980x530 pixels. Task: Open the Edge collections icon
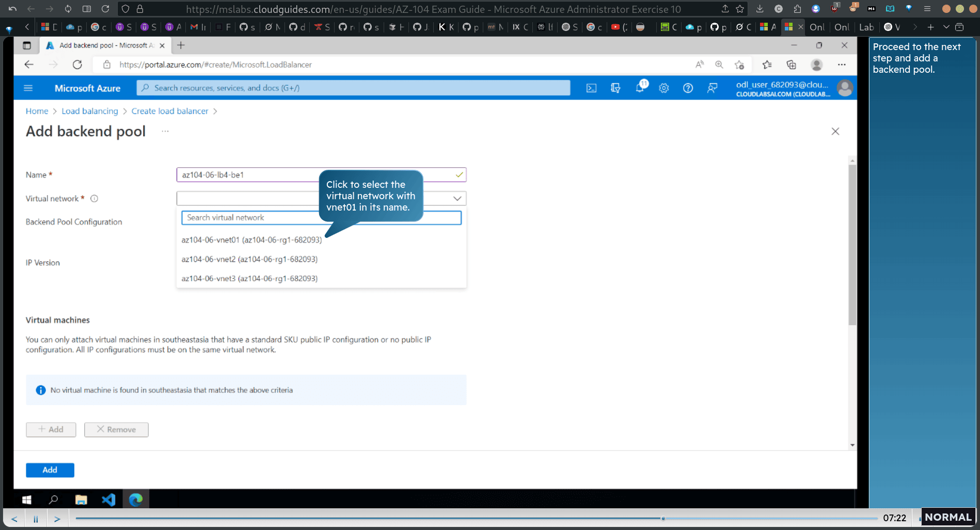tap(791, 65)
